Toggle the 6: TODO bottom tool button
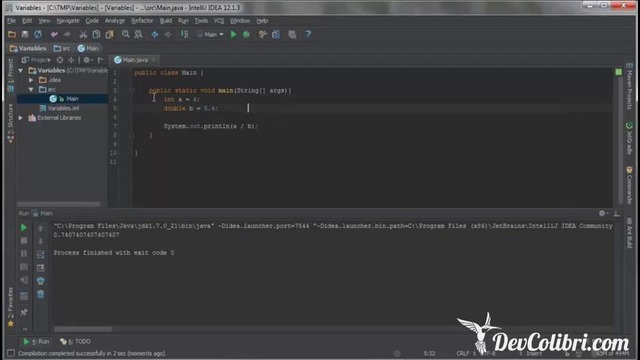The image size is (640, 360). [75, 342]
